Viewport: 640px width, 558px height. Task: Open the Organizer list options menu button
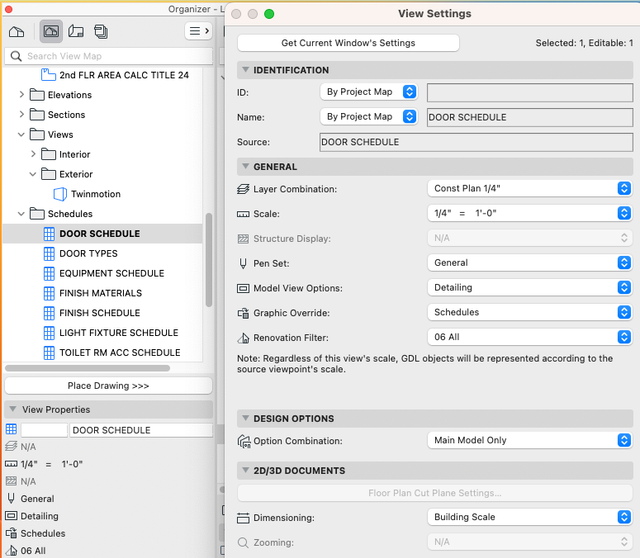pyautogui.click(x=198, y=31)
